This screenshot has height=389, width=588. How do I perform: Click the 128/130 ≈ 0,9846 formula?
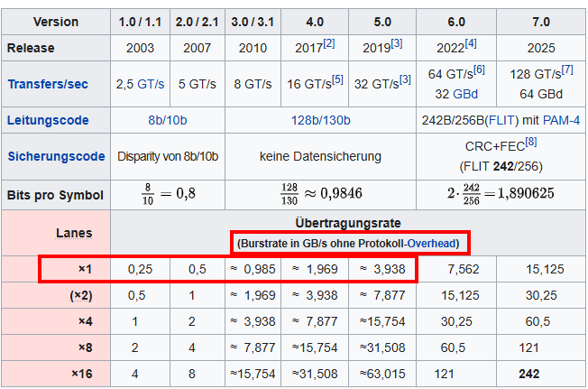coord(321,194)
